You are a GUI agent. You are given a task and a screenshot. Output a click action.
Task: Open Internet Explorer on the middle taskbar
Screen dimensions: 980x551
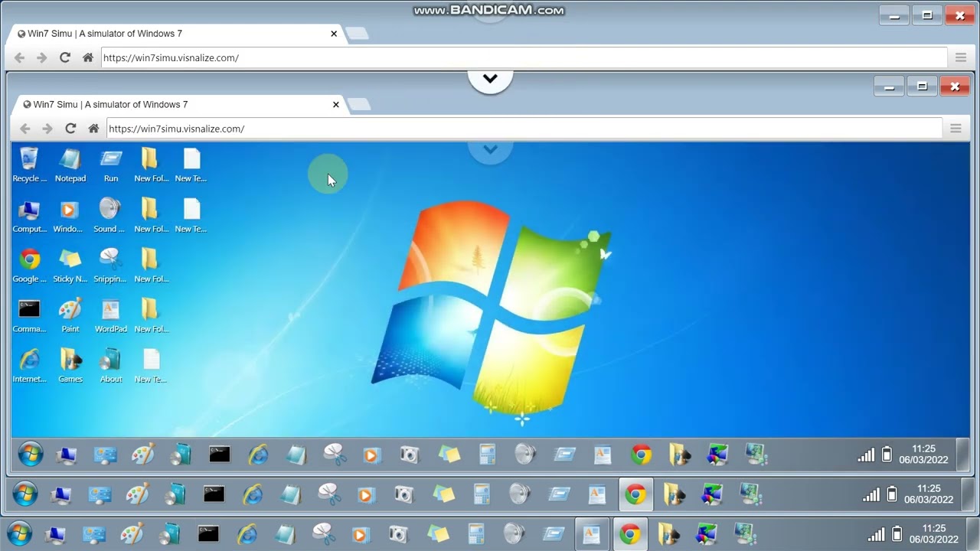tap(253, 494)
